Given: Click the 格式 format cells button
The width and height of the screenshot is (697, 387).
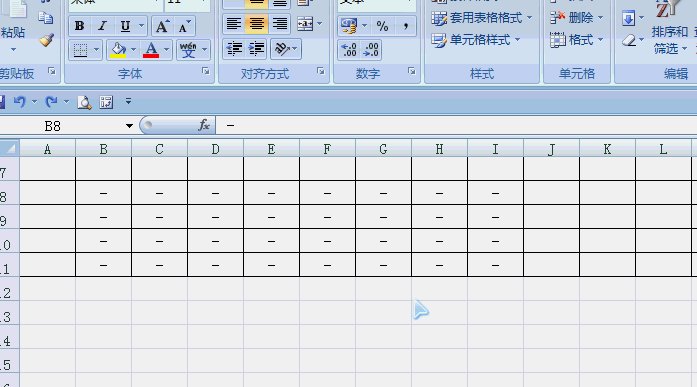Looking at the screenshot, I should 576,40.
